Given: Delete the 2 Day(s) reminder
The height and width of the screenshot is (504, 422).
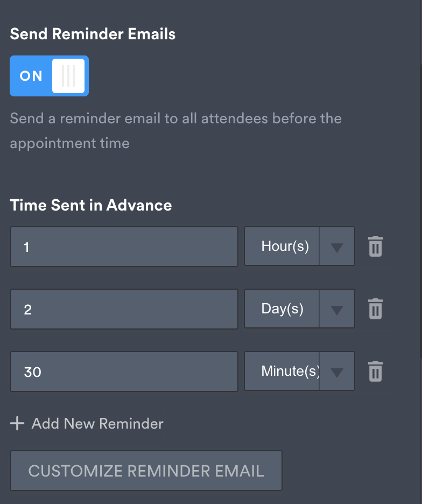Looking at the screenshot, I should [375, 309].
